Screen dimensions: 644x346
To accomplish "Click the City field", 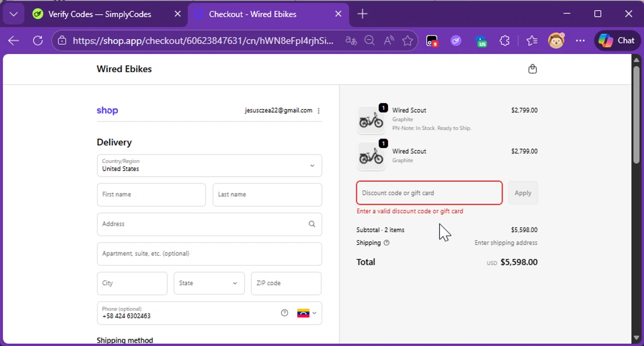I will pyautogui.click(x=132, y=283).
